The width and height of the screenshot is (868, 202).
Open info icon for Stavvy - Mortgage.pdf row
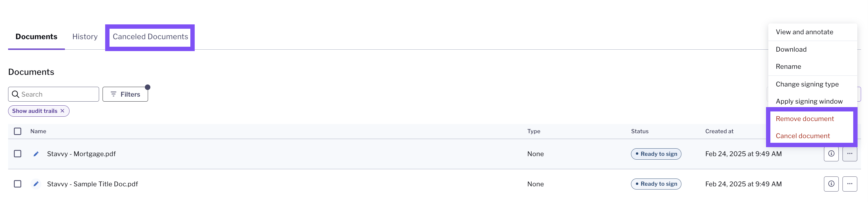tap(831, 154)
